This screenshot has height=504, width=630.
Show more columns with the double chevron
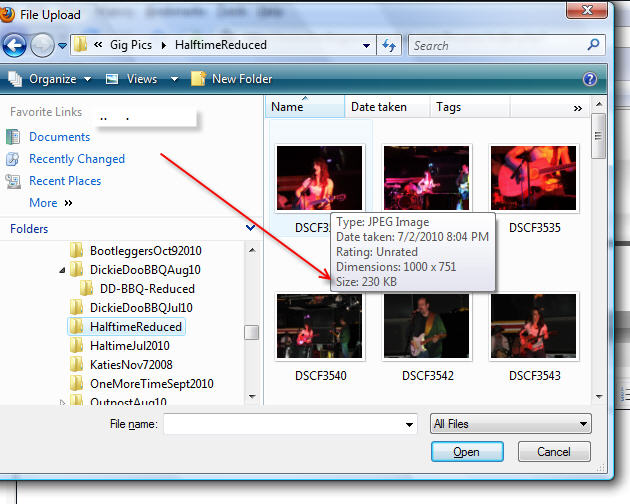click(x=577, y=108)
